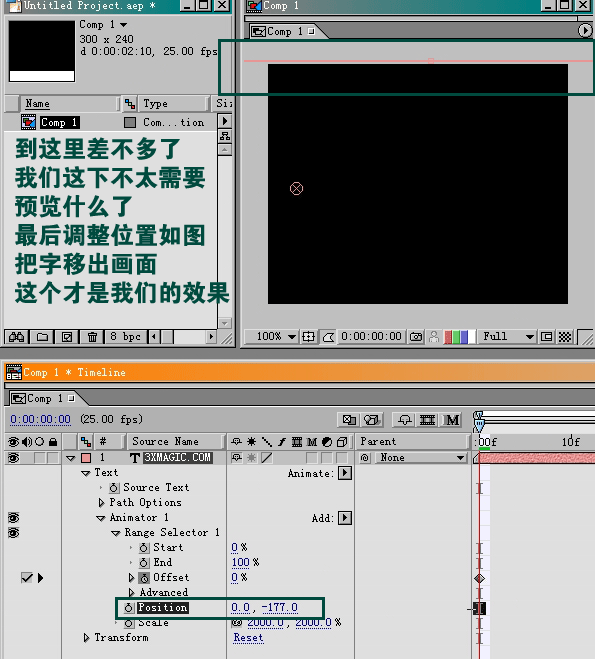The height and width of the screenshot is (659, 595).
Task: Click the red label swatch of layer 1
Action: (x=86, y=458)
